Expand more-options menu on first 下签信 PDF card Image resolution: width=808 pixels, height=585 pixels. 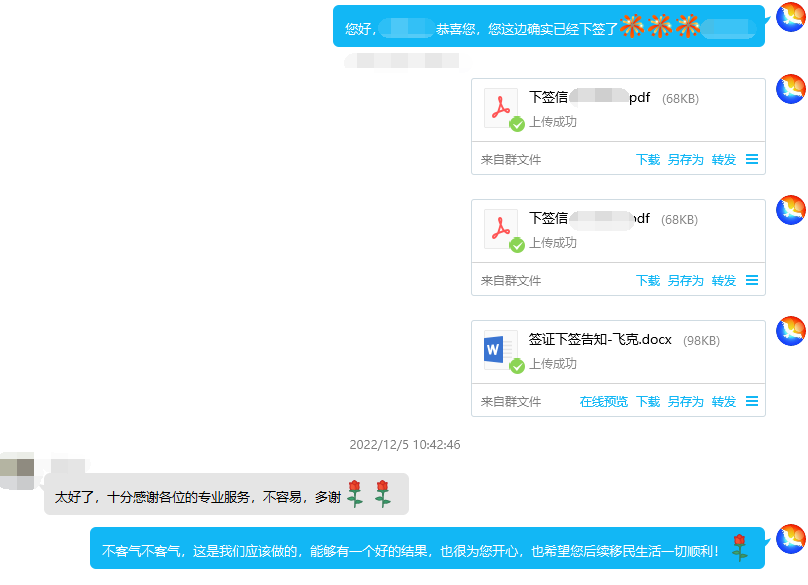coord(752,160)
